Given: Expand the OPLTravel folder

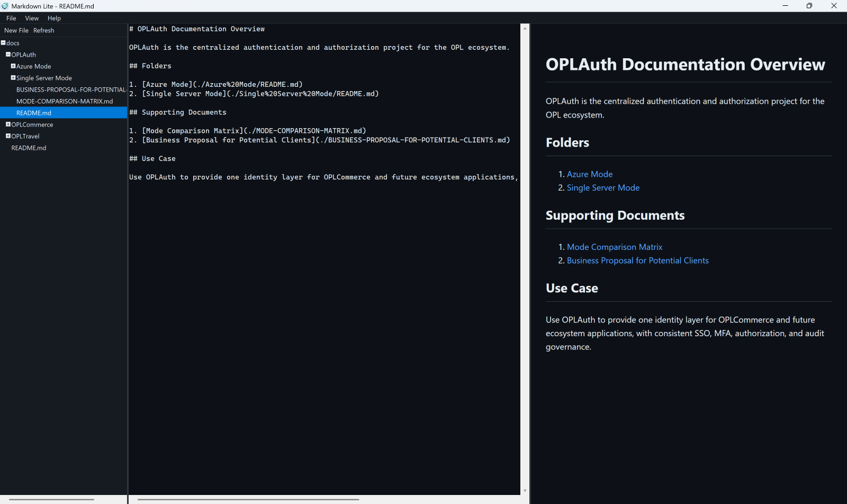Looking at the screenshot, I should pos(7,136).
